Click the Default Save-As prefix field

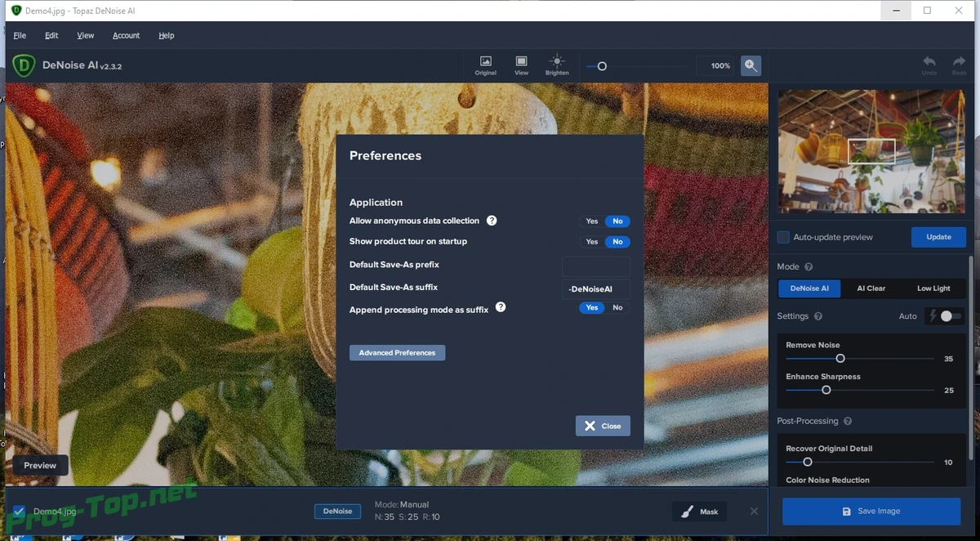[596, 266]
